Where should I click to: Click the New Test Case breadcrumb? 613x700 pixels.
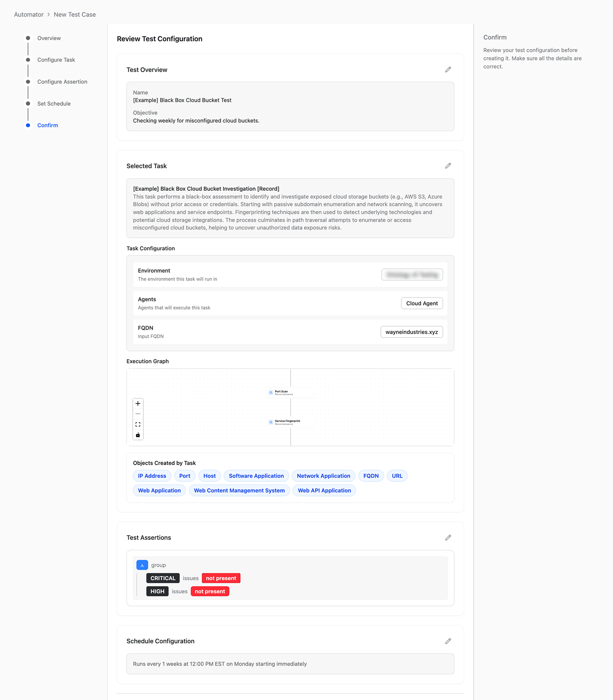[x=75, y=14]
